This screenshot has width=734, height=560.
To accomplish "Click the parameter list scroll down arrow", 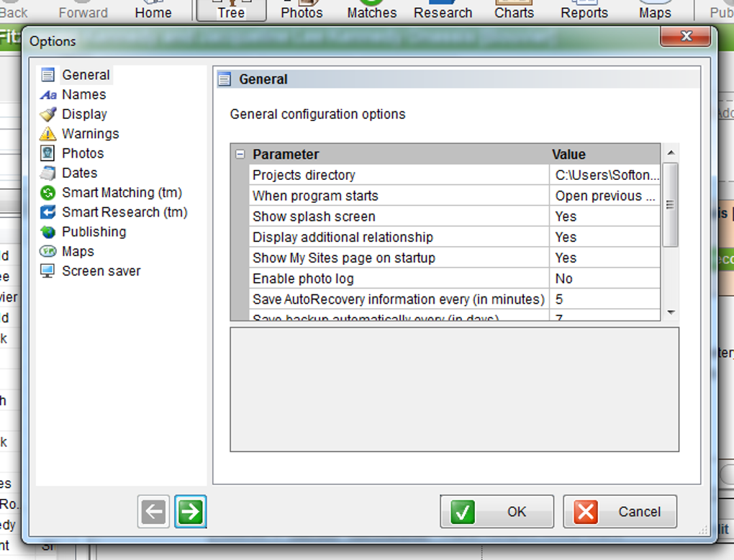I will [671, 312].
